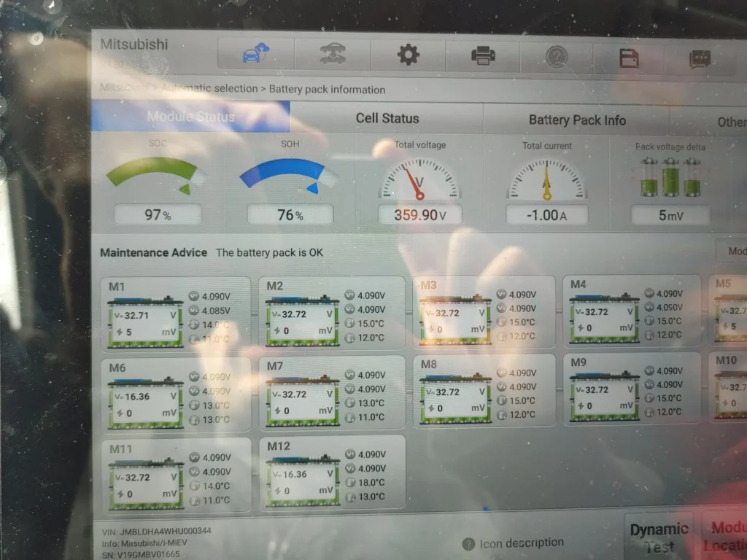Open the message feedback icon
Viewport: 747px width, 560px height.
(x=700, y=60)
